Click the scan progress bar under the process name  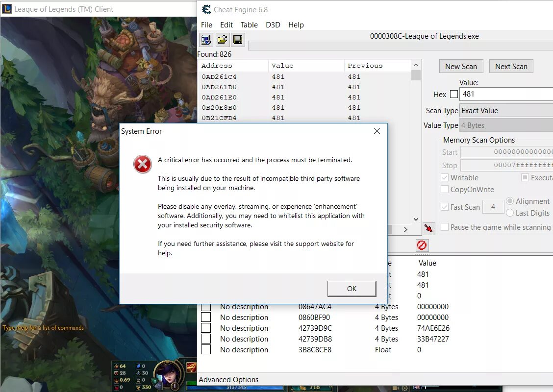pos(401,46)
